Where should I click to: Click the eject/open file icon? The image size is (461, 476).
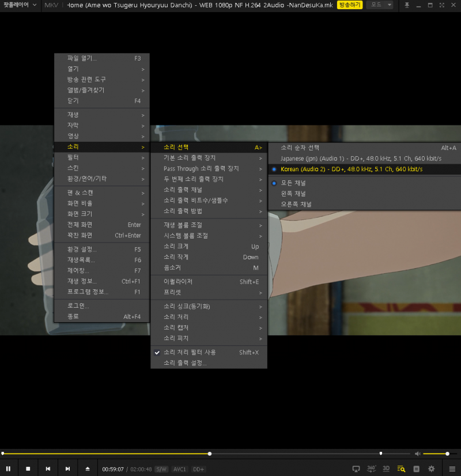click(x=88, y=469)
